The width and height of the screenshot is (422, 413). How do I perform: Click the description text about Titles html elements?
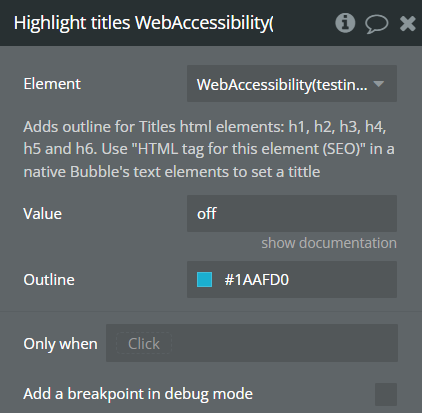point(209,149)
